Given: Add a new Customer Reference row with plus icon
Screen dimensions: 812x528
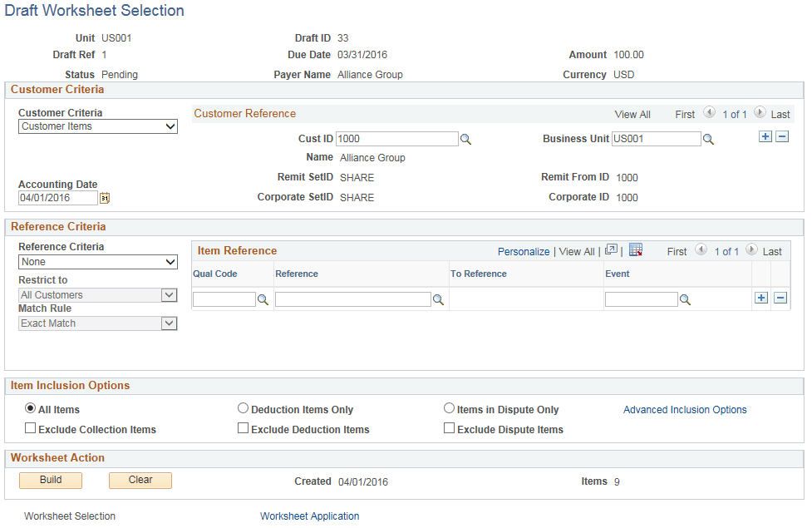Looking at the screenshot, I should pyautogui.click(x=765, y=136).
